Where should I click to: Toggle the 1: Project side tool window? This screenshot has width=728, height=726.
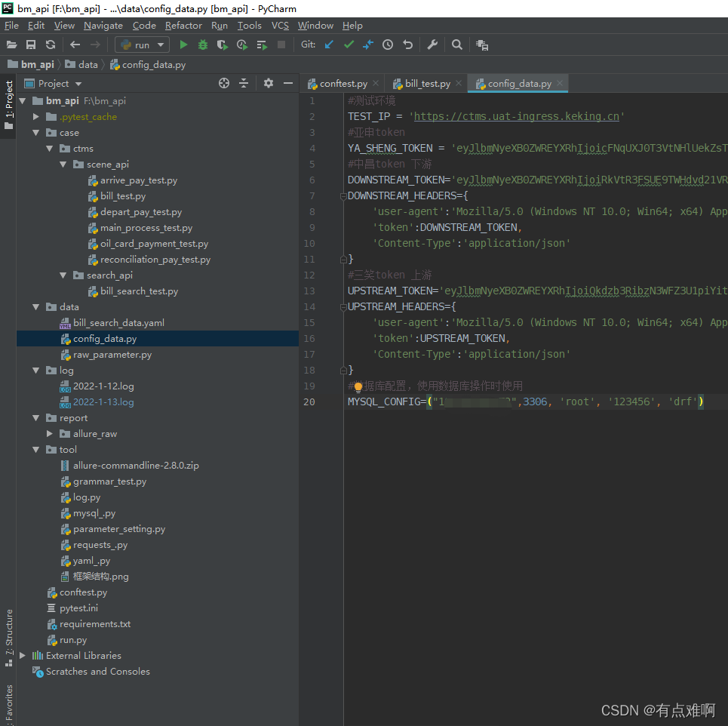click(8, 106)
